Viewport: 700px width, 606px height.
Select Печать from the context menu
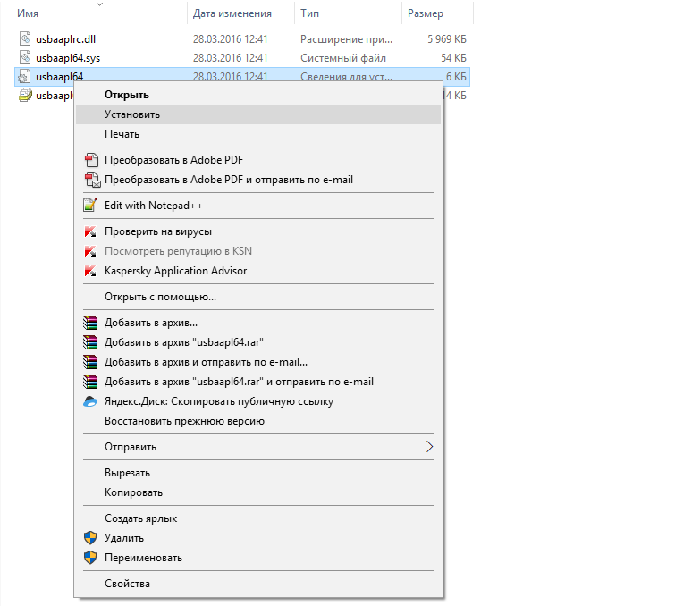(x=122, y=134)
